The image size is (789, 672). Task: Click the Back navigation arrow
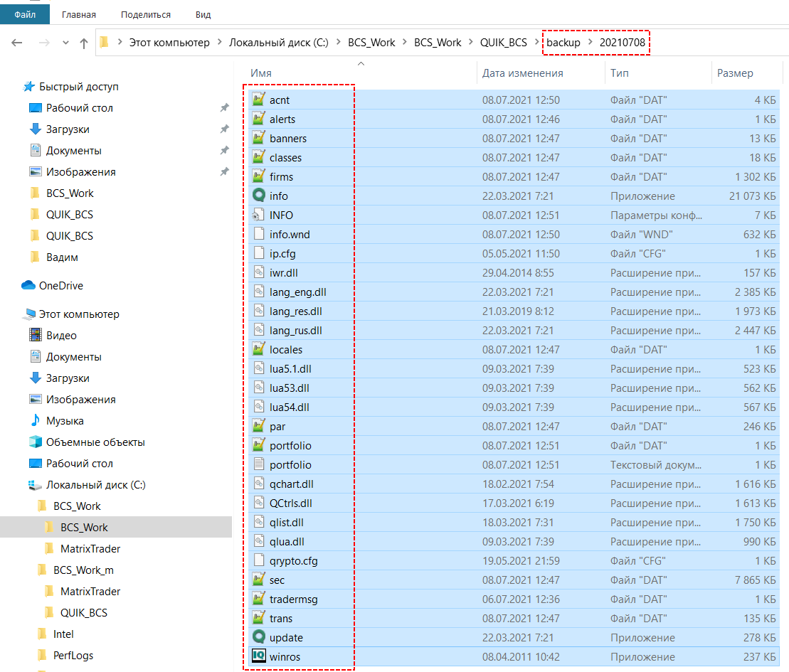(17, 43)
